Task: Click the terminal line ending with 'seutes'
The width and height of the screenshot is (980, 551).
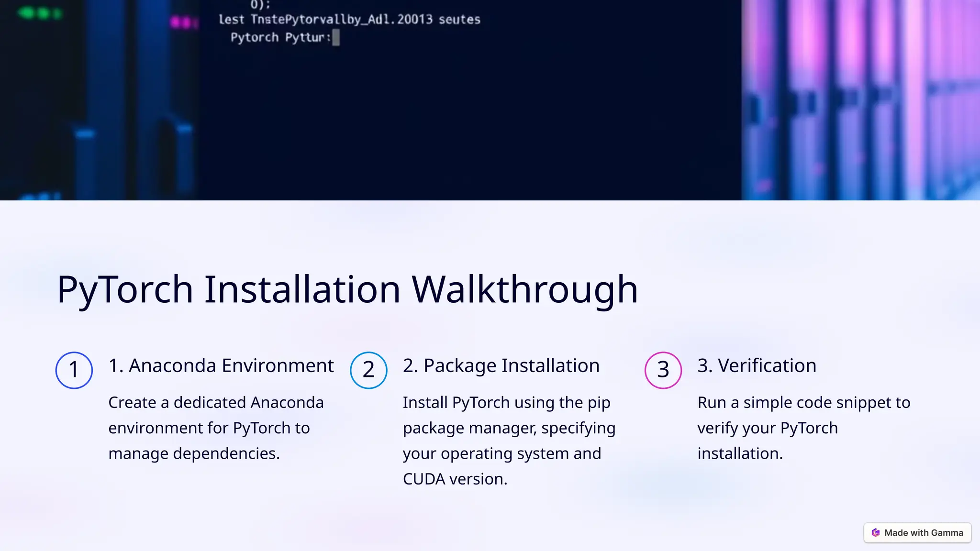Action: click(x=349, y=20)
